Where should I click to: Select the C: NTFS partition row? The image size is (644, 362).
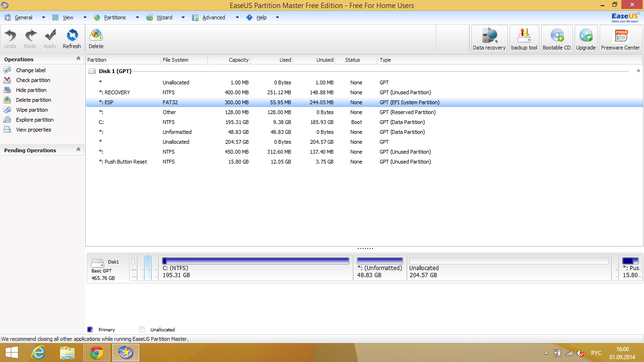coord(364,122)
